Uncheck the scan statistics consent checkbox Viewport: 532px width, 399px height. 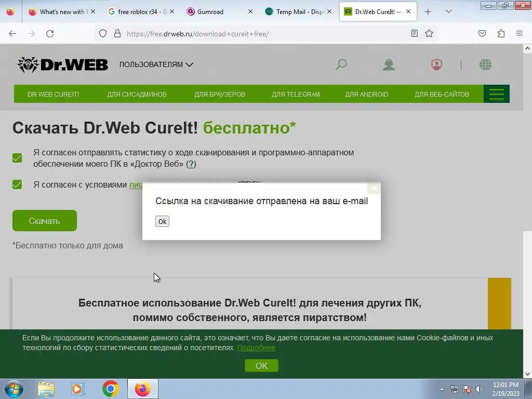17,158
